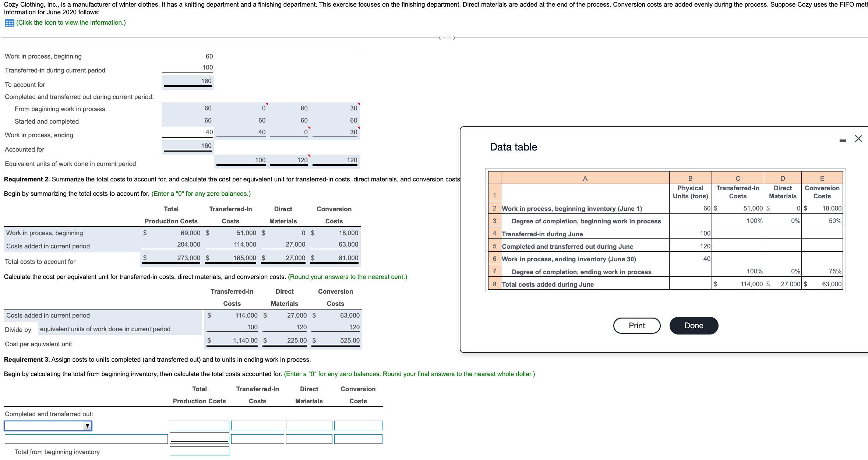Click second row Total Production Costs field
This screenshot has width=868, height=460.
click(199, 438)
